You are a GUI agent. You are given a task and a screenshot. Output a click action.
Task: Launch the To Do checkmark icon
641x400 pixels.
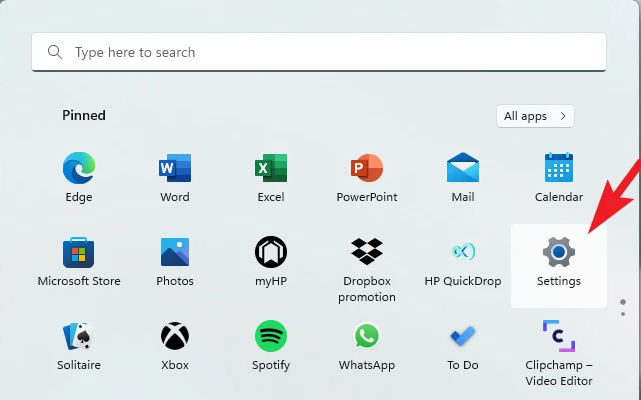pos(463,336)
